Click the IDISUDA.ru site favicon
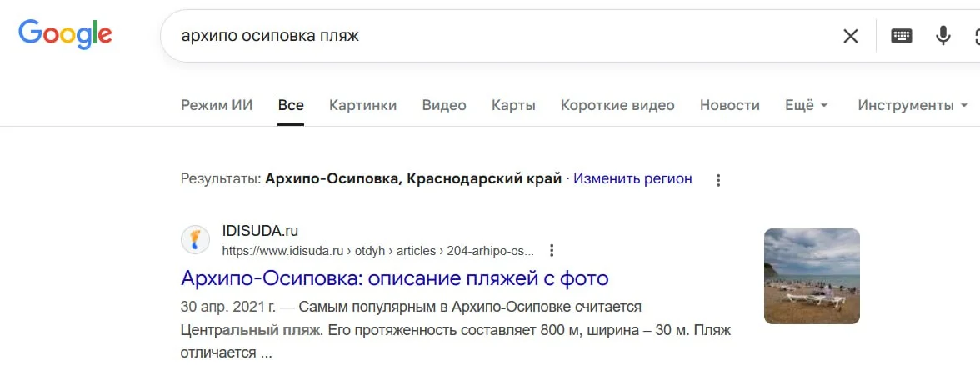 click(x=195, y=239)
